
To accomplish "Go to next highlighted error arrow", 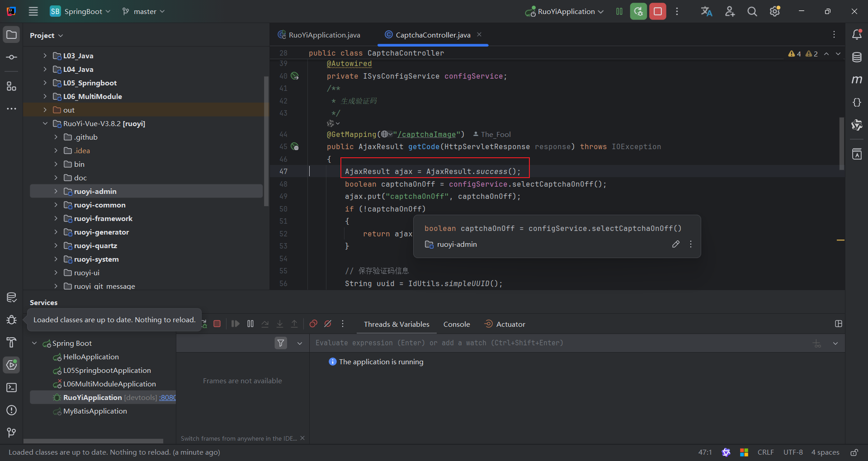I will [838, 53].
